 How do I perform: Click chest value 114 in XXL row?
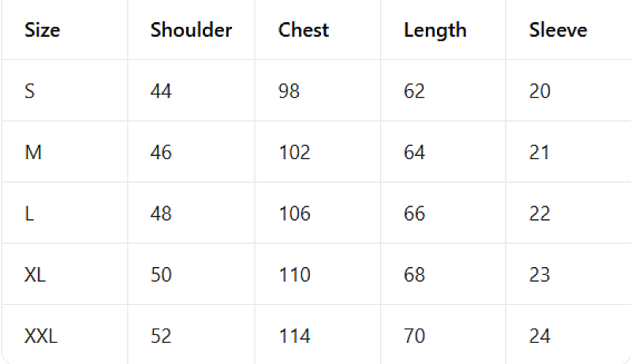[x=294, y=336]
